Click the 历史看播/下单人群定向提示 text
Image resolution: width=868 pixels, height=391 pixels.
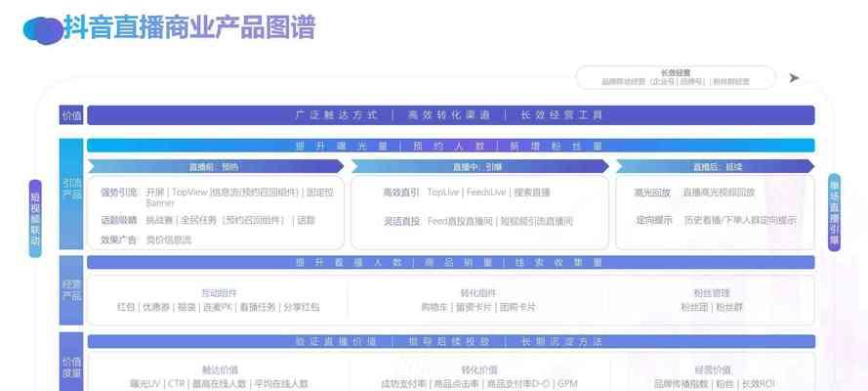pos(740,220)
